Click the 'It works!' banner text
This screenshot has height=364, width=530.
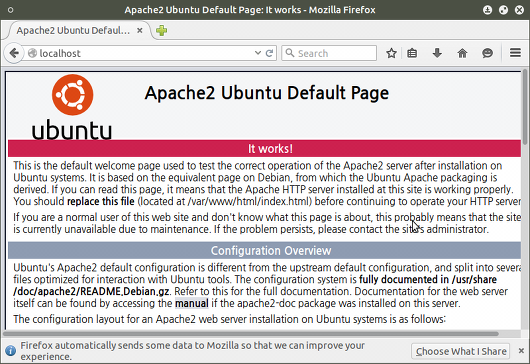270,149
